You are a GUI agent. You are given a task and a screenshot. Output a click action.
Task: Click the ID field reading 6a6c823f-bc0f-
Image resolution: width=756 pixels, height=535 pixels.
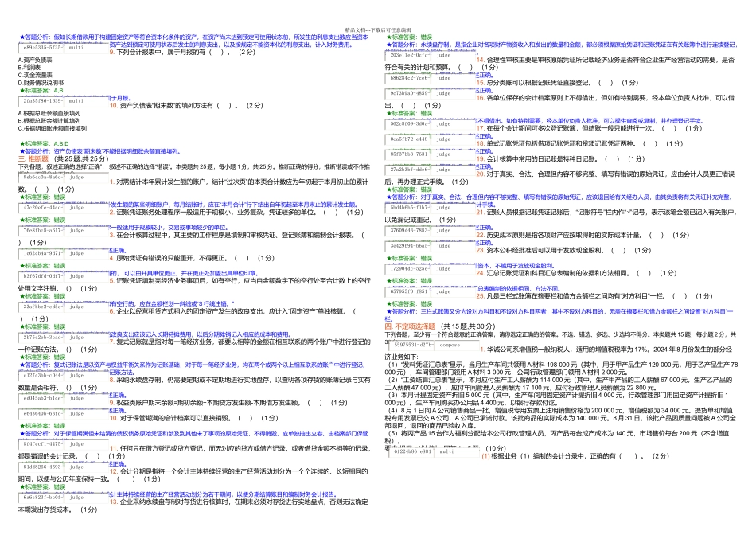click(41, 498)
